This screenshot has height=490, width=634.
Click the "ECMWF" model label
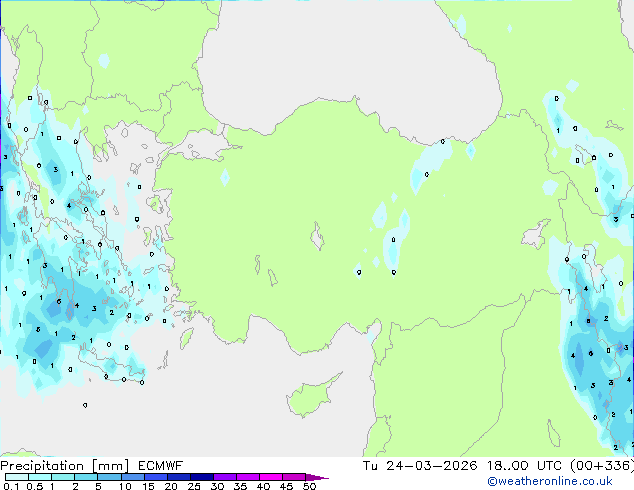tap(161, 466)
